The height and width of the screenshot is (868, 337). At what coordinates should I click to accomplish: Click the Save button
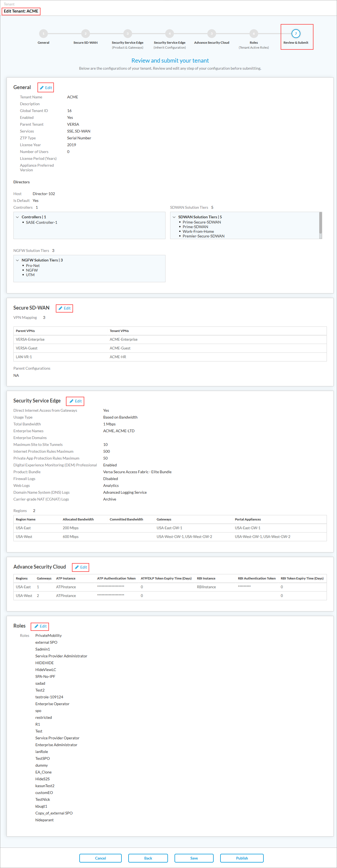194,858
